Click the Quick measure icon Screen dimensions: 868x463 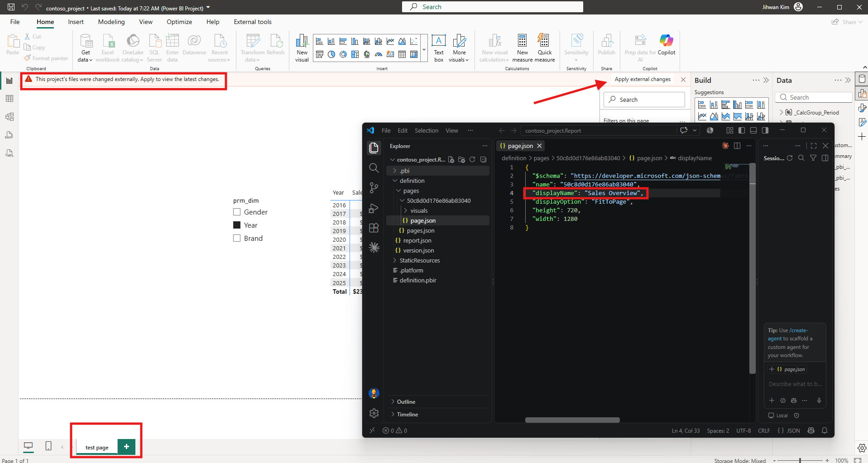pyautogui.click(x=544, y=48)
